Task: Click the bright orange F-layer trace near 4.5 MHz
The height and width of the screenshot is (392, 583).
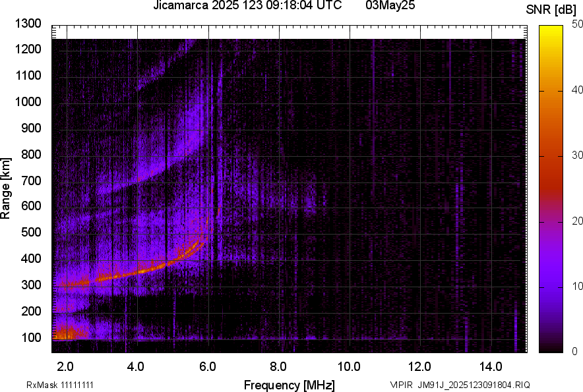Action: [156, 267]
